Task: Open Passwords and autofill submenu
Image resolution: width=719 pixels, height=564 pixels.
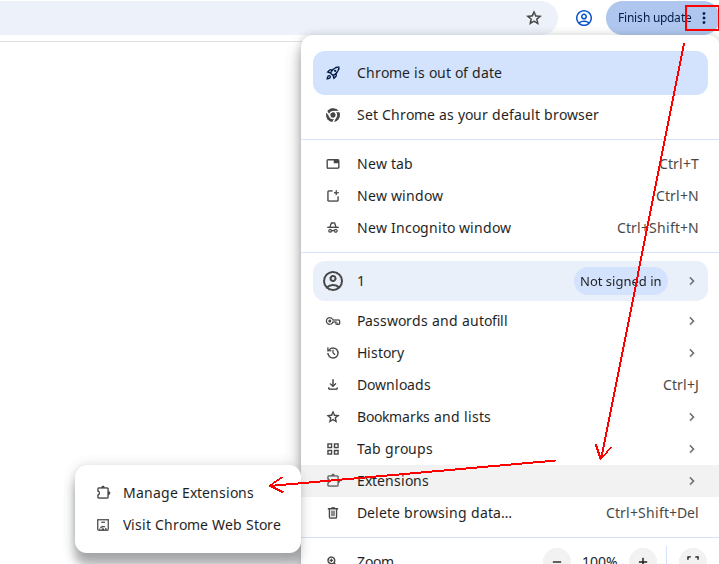Action: [x=510, y=321]
